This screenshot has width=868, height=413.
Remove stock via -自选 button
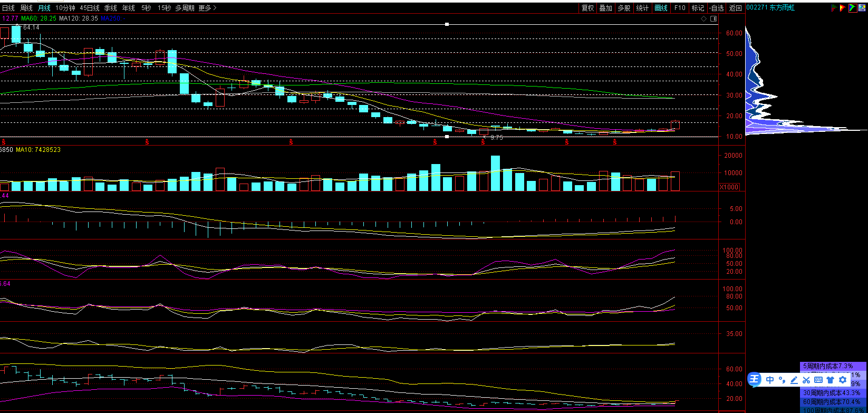(716, 8)
